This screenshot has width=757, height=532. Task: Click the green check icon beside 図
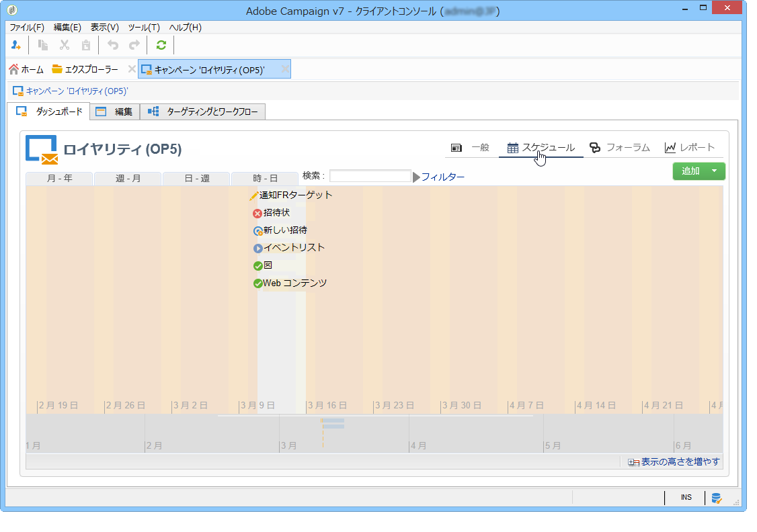coord(257,266)
